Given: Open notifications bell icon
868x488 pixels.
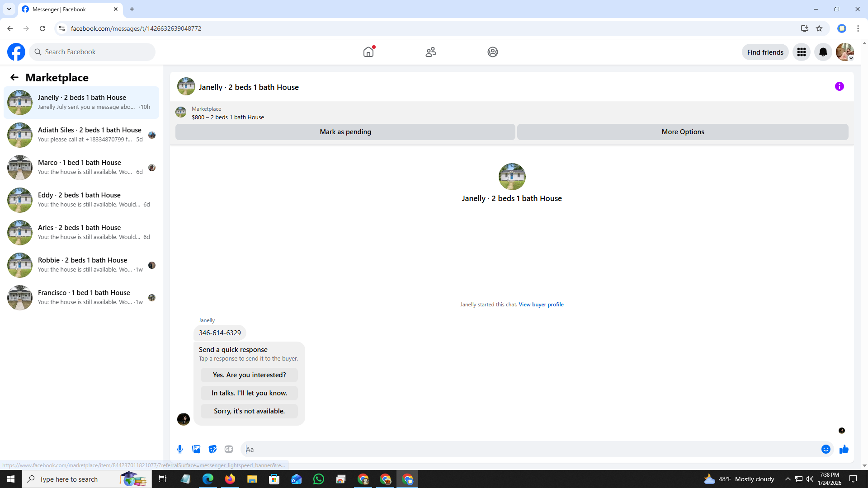Looking at the screenshot, I should (823, 52).
